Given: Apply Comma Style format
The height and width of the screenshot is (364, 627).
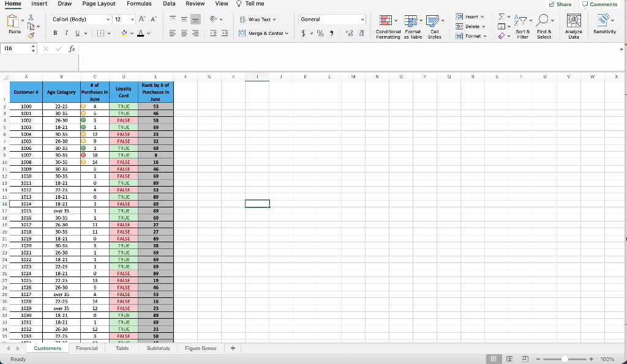Looking at the screenshot, I should coord(331,33).
